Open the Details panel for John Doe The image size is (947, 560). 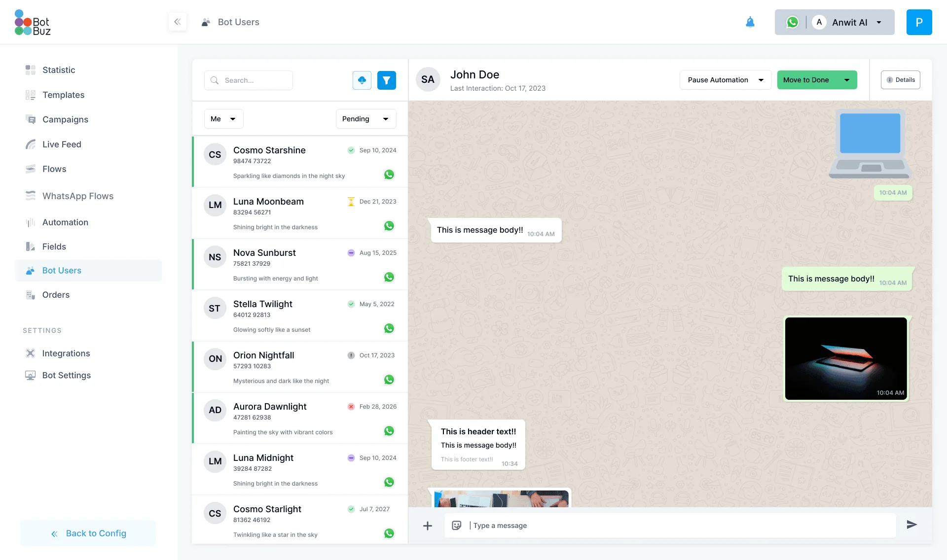click(900, 79)
